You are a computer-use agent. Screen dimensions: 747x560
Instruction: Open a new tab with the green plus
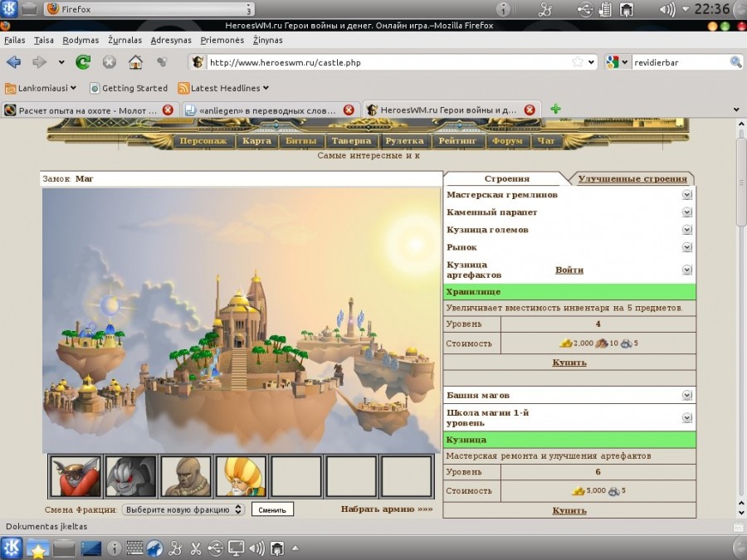tap(555, 109)
